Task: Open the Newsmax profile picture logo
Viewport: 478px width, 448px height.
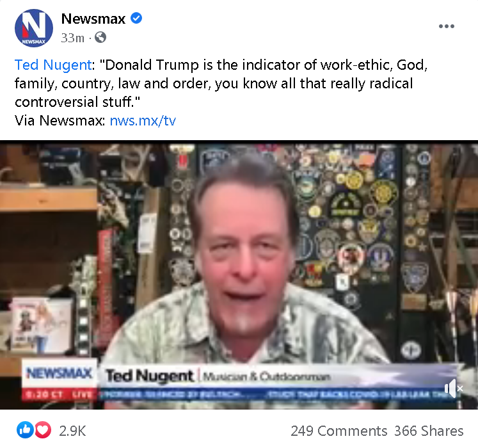Action: pos(34,28)
